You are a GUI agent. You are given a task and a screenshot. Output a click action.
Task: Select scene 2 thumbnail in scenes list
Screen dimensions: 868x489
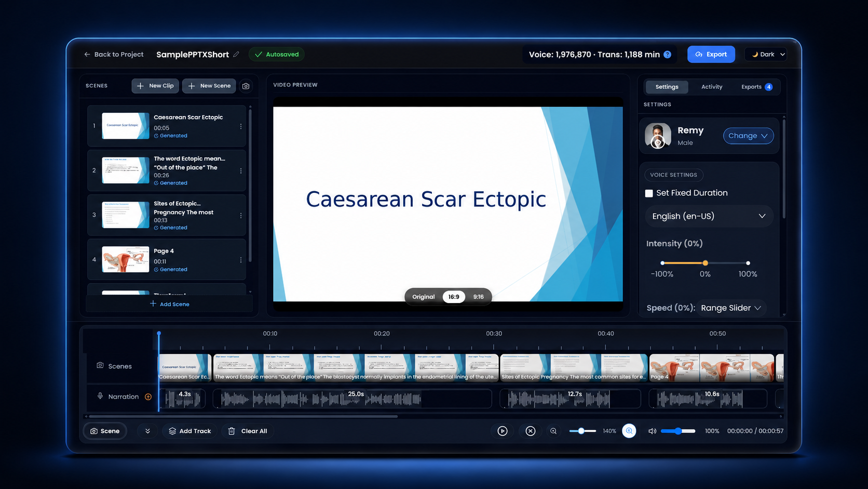[126, 170]
